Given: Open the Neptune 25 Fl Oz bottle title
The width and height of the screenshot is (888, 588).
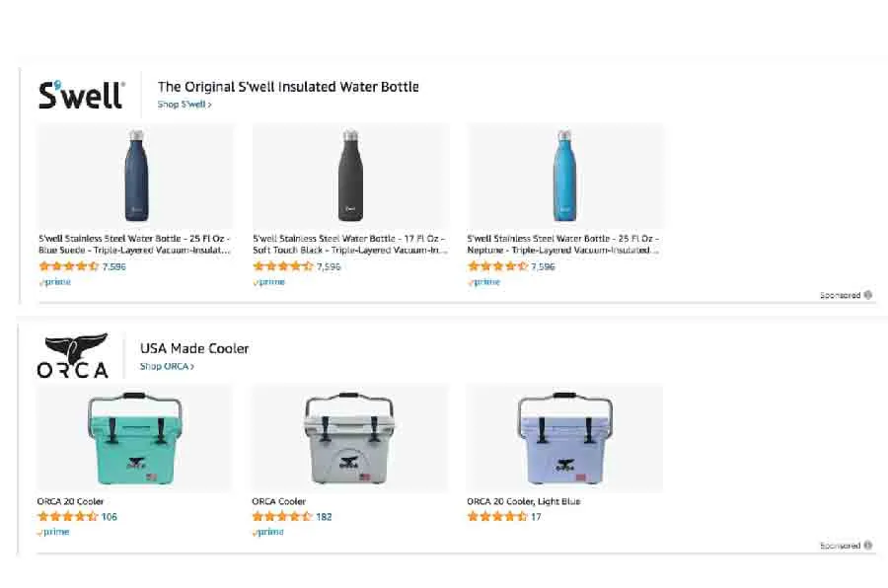Looking at the screenshot, I should pyautogui.click(x=562, y=244).
